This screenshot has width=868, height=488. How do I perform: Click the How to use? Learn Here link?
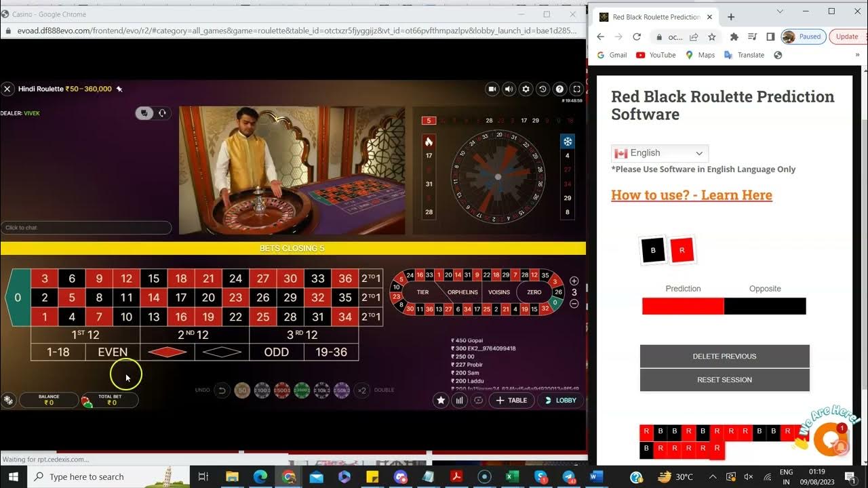(692, 195)
